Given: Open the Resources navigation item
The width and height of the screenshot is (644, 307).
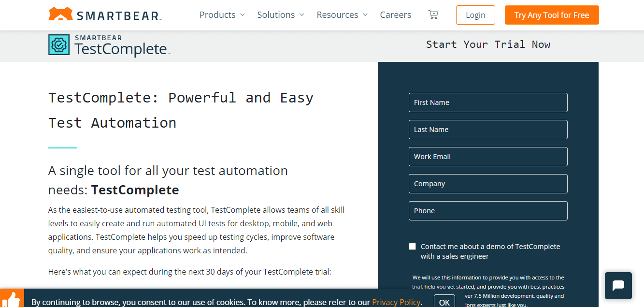Looking at the screenshot, I should point(337,15).
